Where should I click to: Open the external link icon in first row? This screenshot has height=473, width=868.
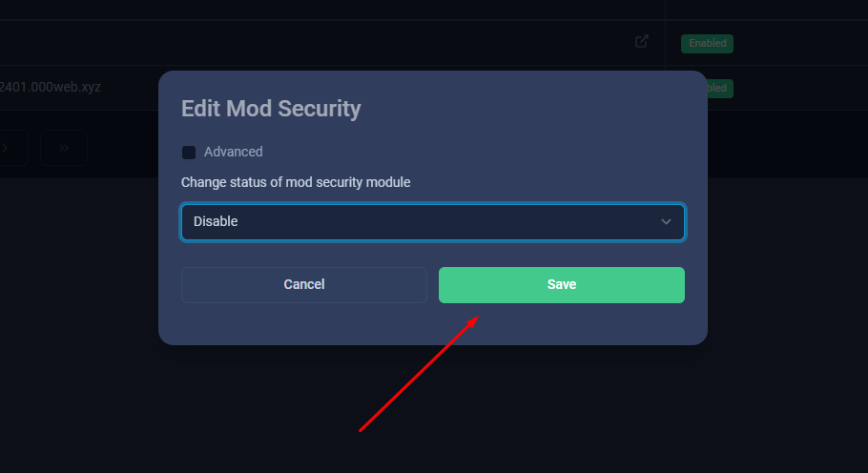pos(642,42)
